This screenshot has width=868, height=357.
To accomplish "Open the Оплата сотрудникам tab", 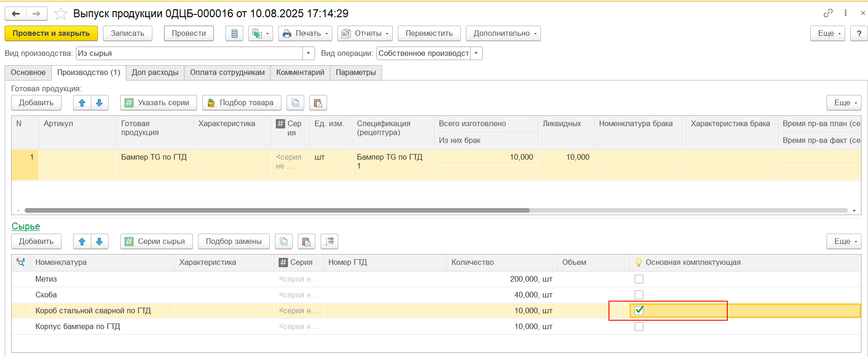I will pos(227,73).
